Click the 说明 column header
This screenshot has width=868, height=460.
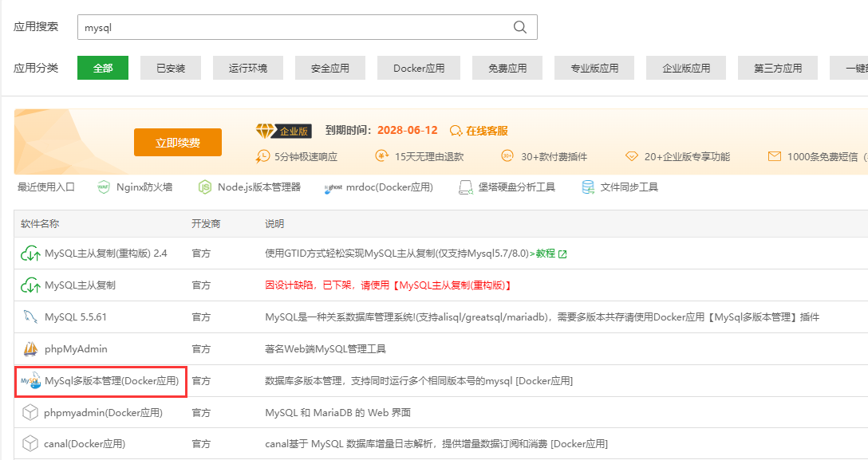(x=274, y=223)
